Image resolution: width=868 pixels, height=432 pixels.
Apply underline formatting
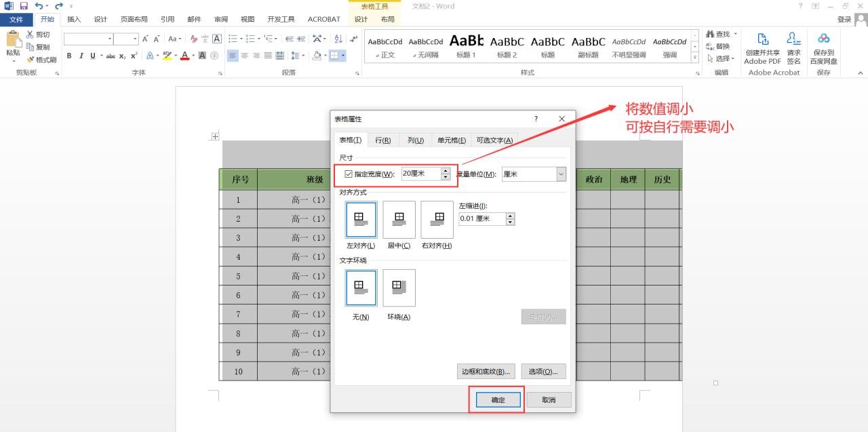pyautogui.click(x=92, y=56)
